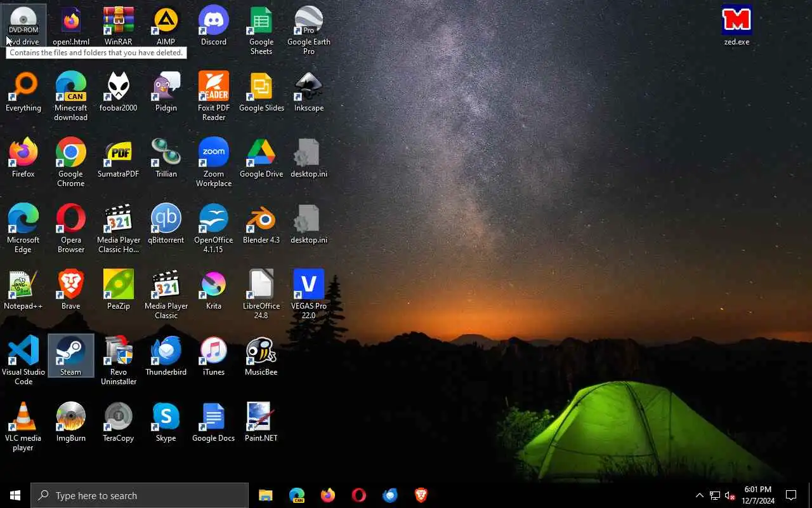812x508 pixels.
Task: Select the Microsoft Edge desktop shortcut
Action: coord(23,229)
